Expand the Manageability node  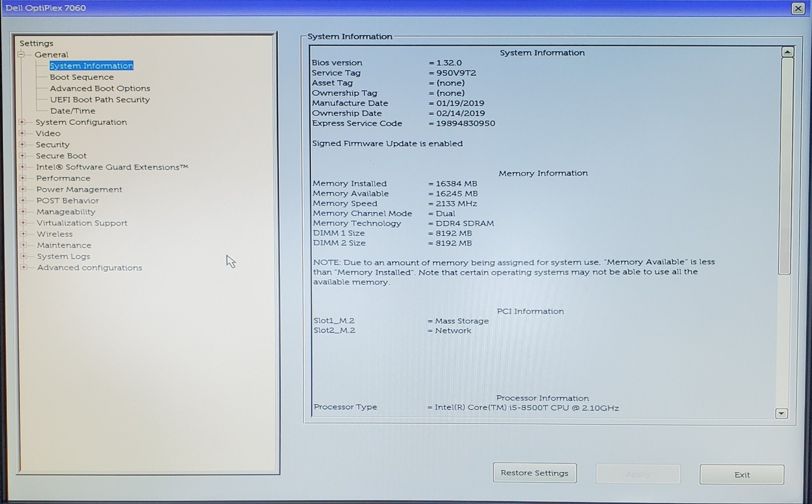point(23,211)
